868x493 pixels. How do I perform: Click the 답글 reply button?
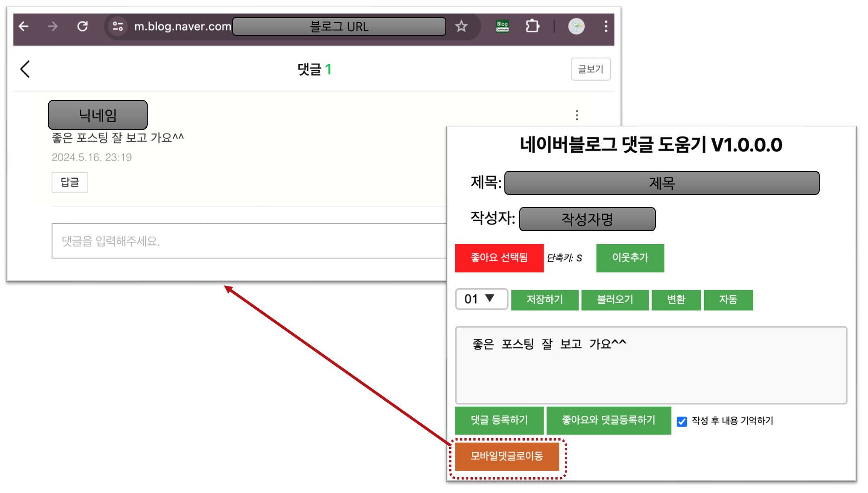(x=70, y=182)
